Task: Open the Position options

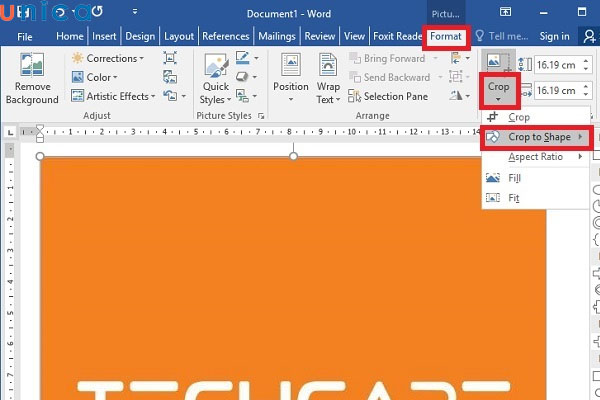Action: pos(291,78)
